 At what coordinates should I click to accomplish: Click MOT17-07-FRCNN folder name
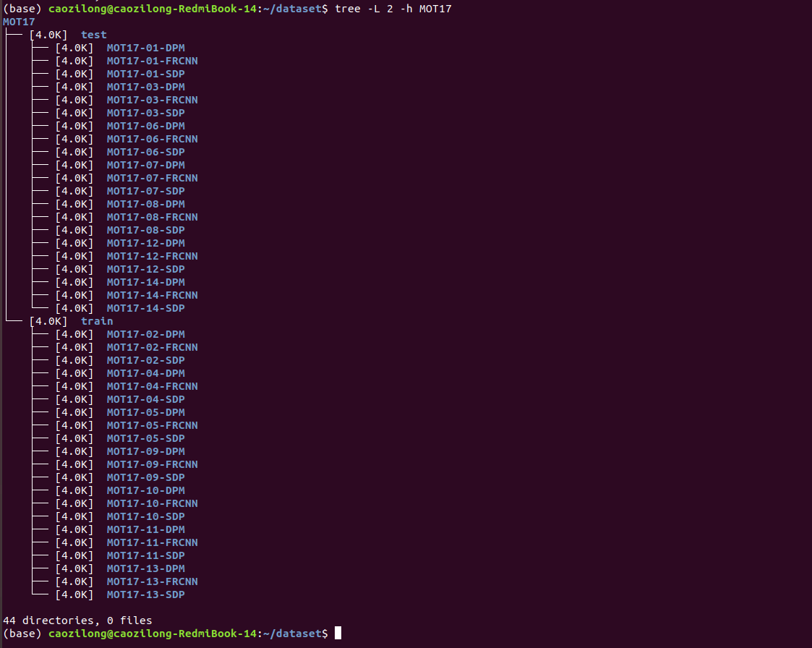click(x=153, y=178)
